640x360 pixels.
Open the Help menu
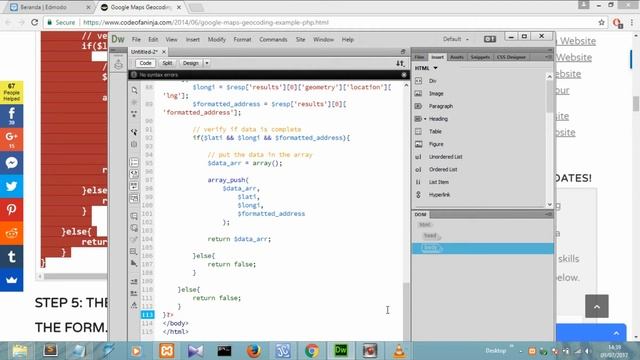tap(347, 40)
